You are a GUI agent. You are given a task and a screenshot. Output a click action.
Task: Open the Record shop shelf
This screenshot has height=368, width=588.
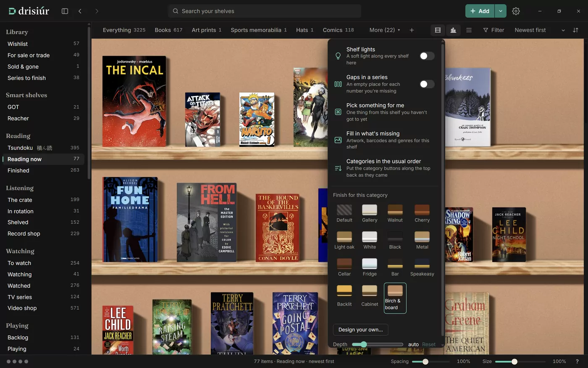pos(44,233)
